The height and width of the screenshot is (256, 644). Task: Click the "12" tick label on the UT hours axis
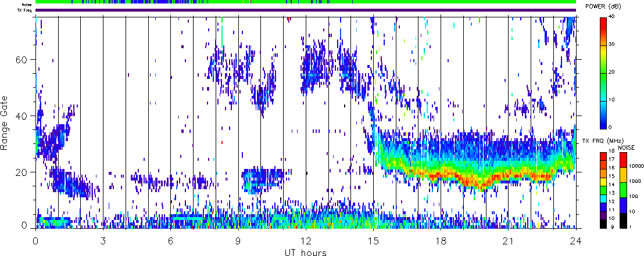(x=306, y=241)
